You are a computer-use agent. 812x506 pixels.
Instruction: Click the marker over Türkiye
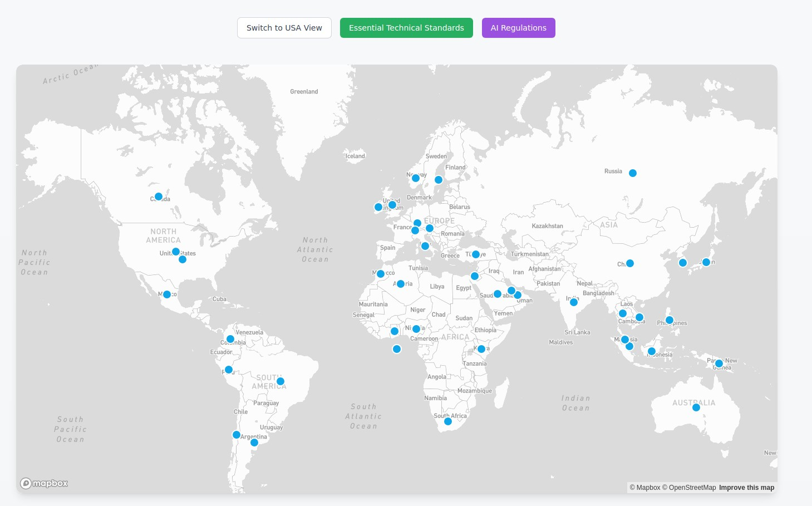coord(475,254)
